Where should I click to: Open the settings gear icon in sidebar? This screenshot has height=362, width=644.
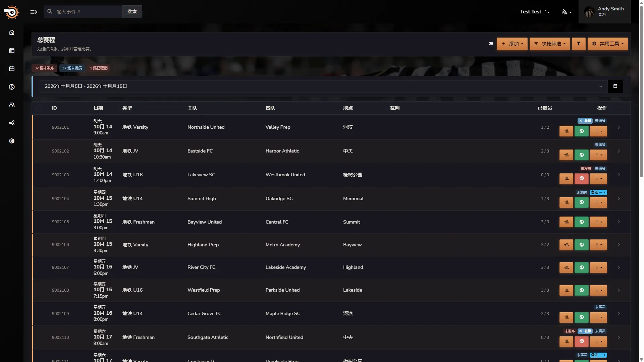12,141
